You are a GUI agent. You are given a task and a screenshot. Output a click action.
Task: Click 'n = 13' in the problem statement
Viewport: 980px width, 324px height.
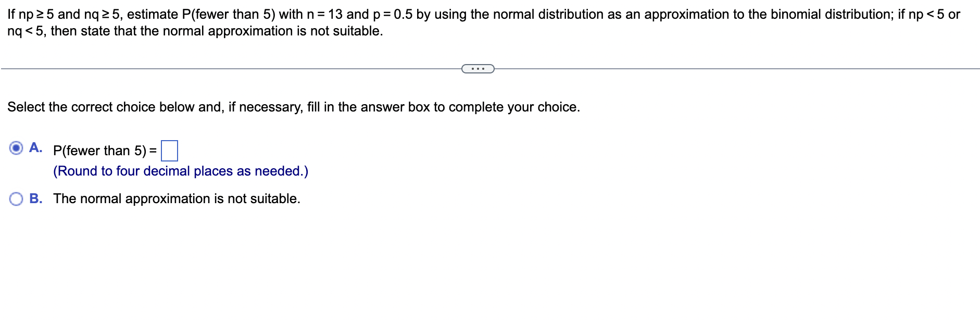tap(325, 15)
